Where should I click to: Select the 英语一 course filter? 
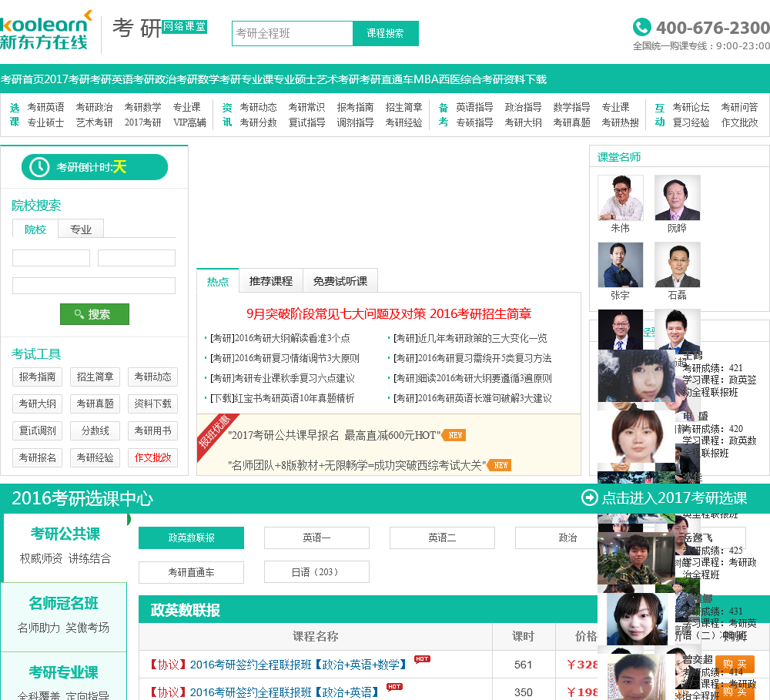[x=316, y=538]
